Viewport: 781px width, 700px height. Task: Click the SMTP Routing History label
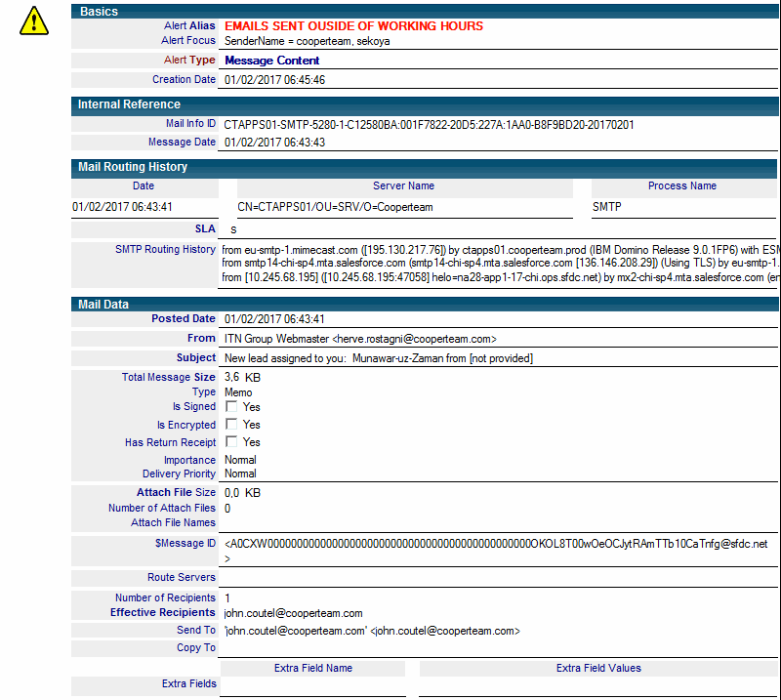click(165, 249)
